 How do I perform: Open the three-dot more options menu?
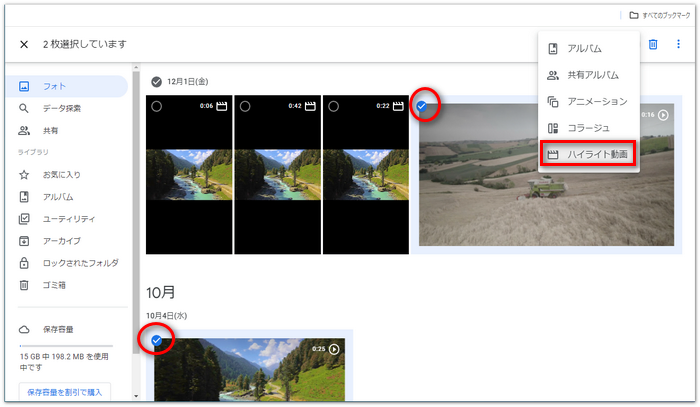pyautogui.click(x=678, y=45)
